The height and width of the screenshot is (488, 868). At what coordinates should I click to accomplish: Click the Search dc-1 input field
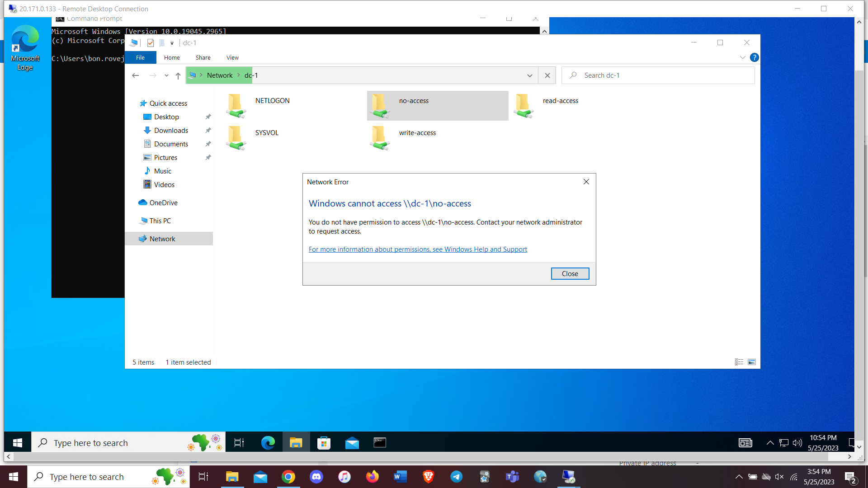[665, 75]
